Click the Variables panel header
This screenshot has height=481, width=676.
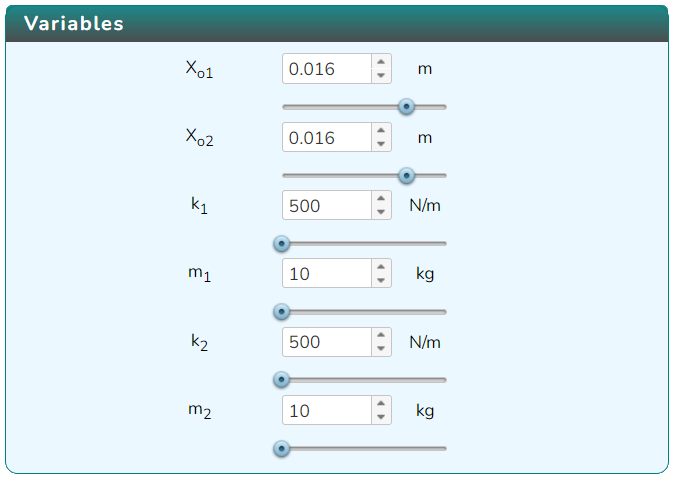pyautogui.click(x=337, y=24)
